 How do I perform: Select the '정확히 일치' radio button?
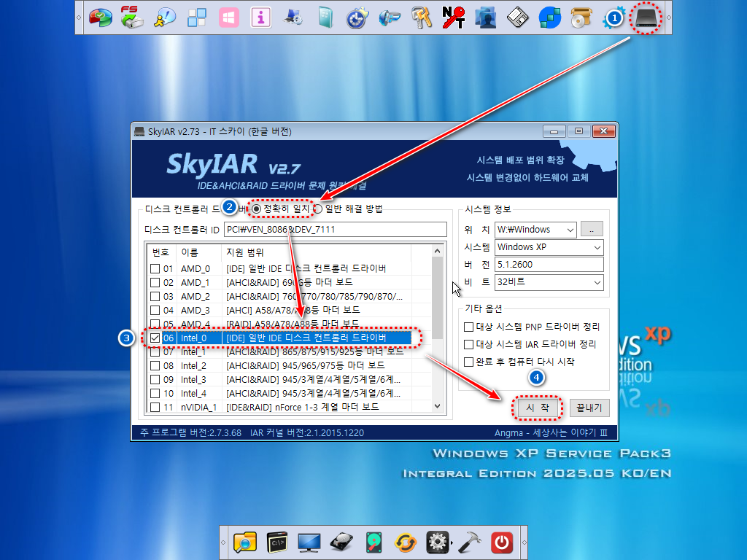point(257,209)
